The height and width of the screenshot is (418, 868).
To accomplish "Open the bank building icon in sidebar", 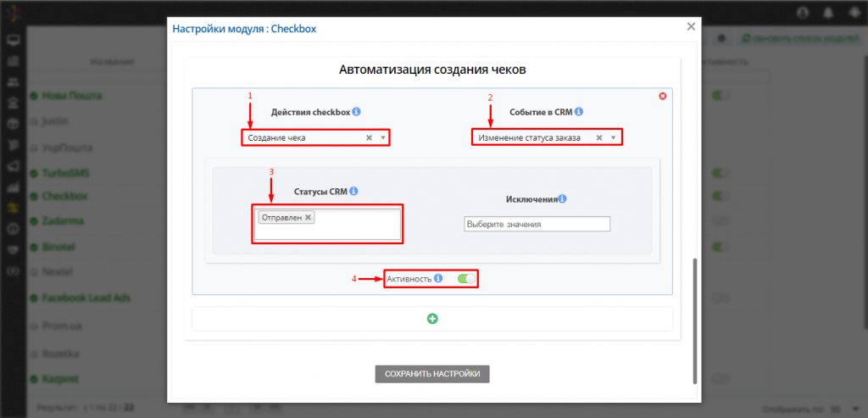I will coord(13,103).
